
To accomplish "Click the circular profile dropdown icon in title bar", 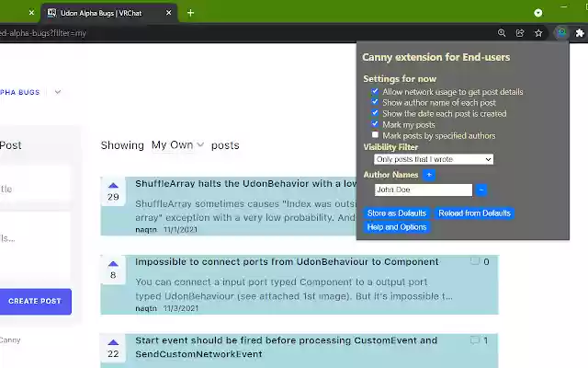I will pos(538,13).
